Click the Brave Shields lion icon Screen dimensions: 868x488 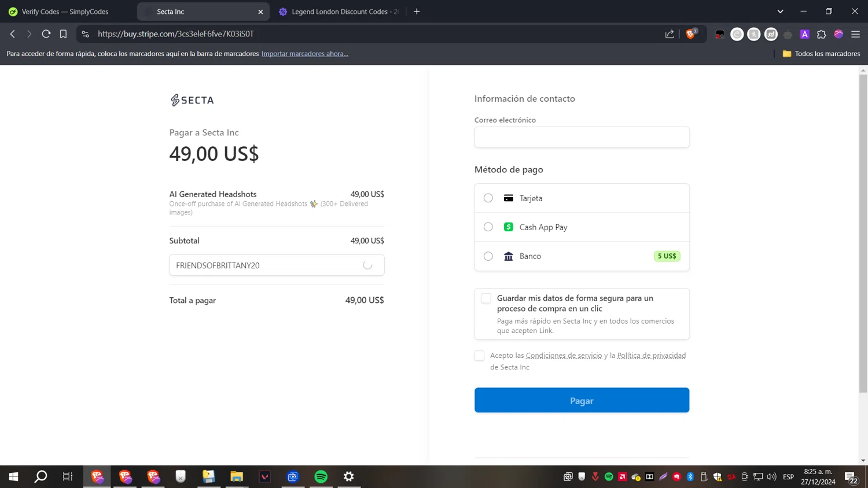[690, 34]
